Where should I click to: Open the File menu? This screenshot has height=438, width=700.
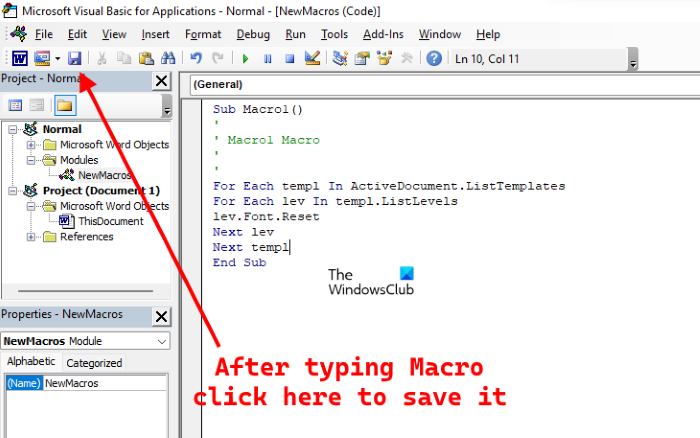(44, 34)
